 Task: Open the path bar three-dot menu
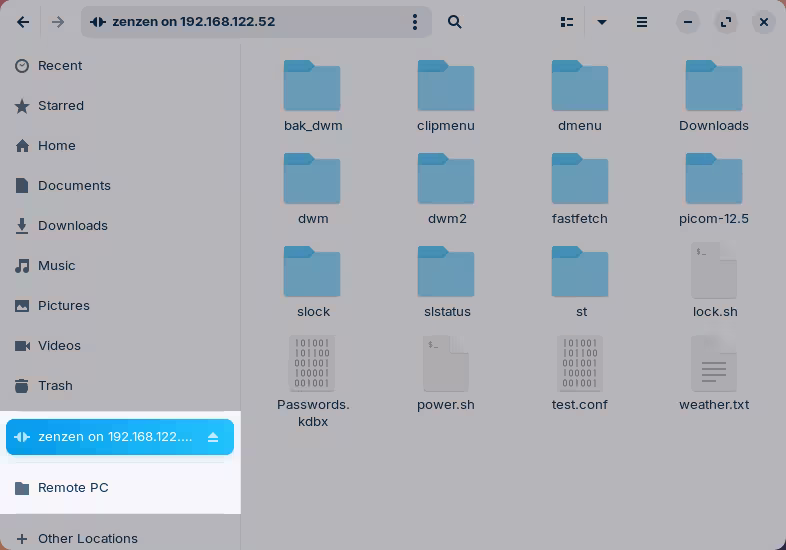[415, 22]
